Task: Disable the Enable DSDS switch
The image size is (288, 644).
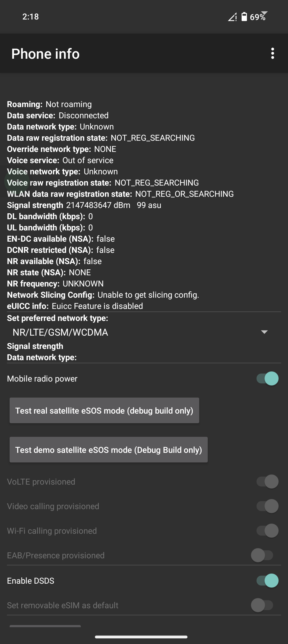Action: click(x=267, y=581)
